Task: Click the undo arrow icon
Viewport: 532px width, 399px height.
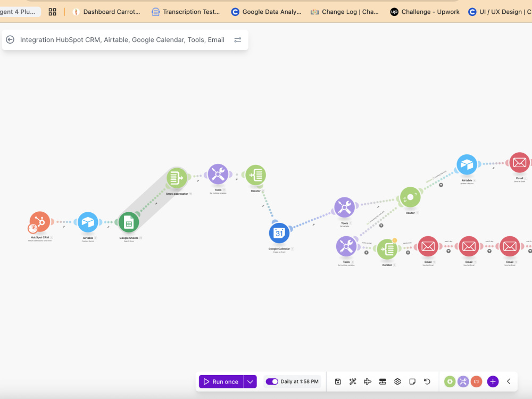Action: [x=427, y=381]
